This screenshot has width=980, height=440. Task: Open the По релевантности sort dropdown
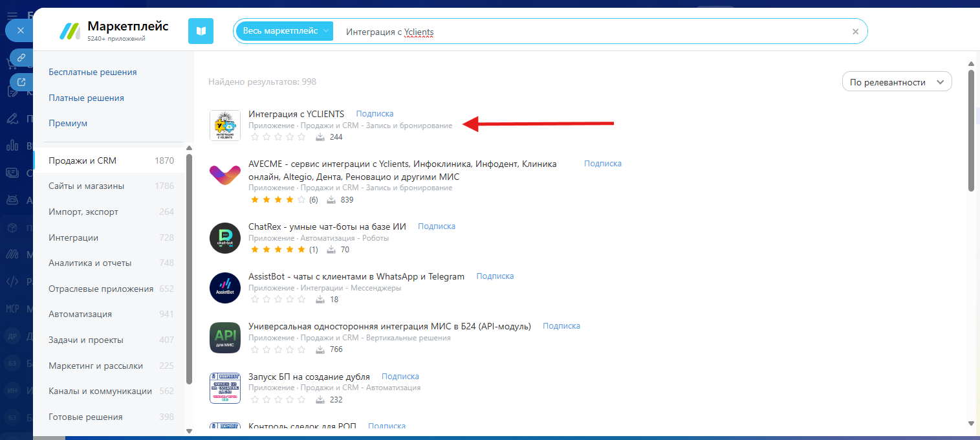pyautogui.click(x=897, y=82)
